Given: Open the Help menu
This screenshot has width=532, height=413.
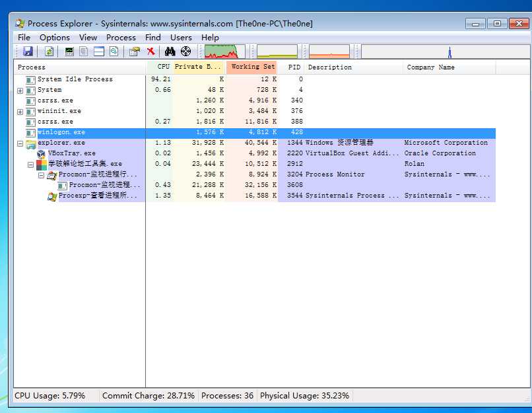Looking at the screenshot, I should (x=210, y=38).
